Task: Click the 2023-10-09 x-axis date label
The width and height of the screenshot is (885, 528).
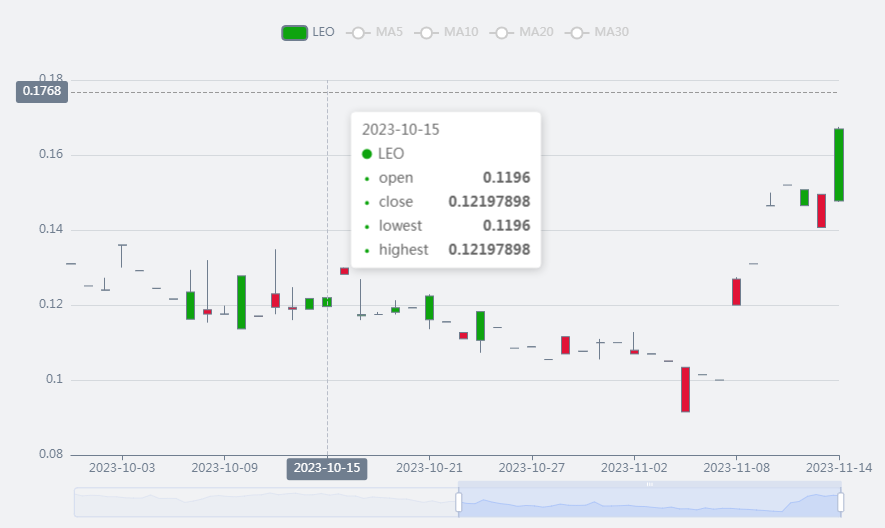Action: [x=224, y=468]
